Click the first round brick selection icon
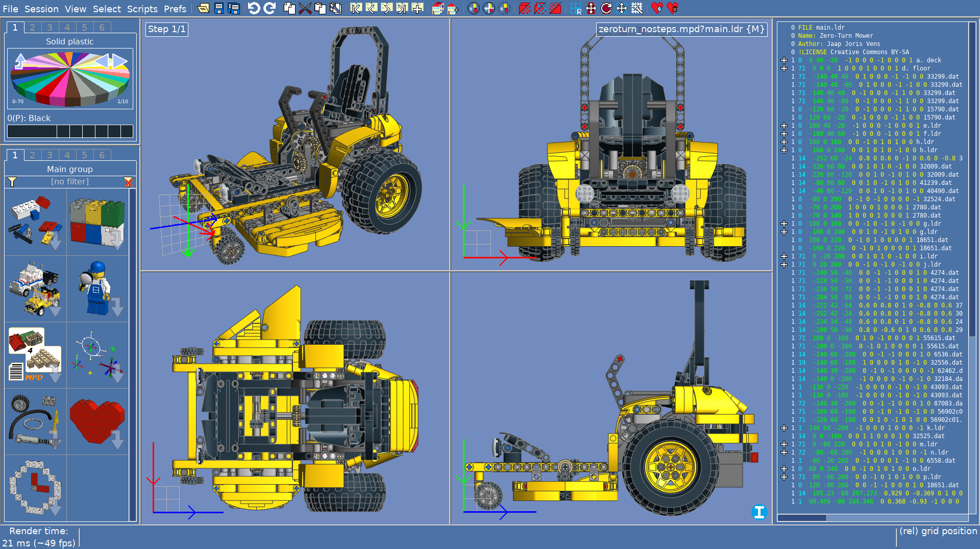Image resolution: width=980 pixels, height=549 pixels. tap(473, 8)
